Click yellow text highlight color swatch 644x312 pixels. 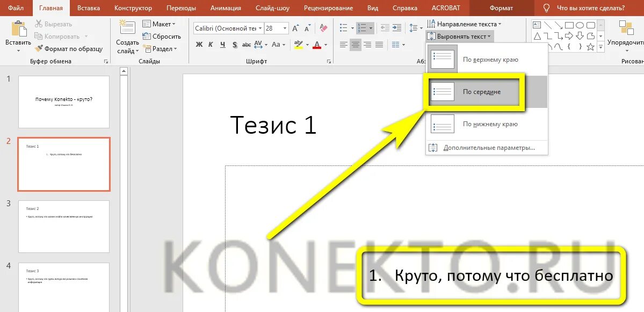coord(299,45)
